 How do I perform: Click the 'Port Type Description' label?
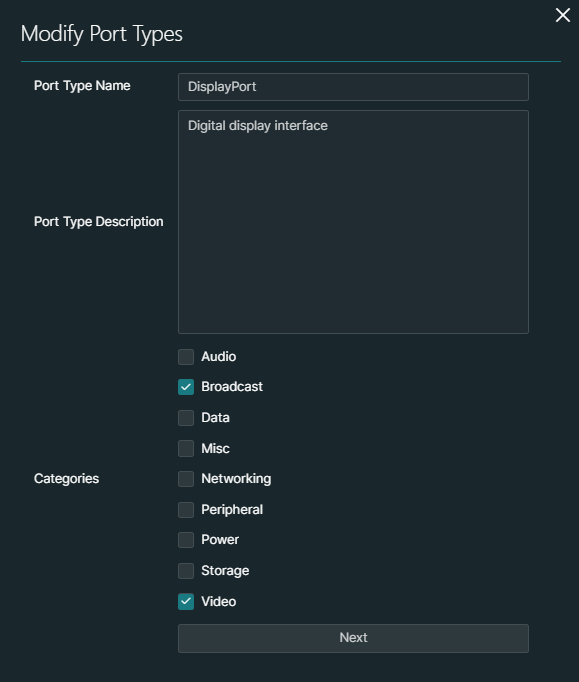point(99,222)
